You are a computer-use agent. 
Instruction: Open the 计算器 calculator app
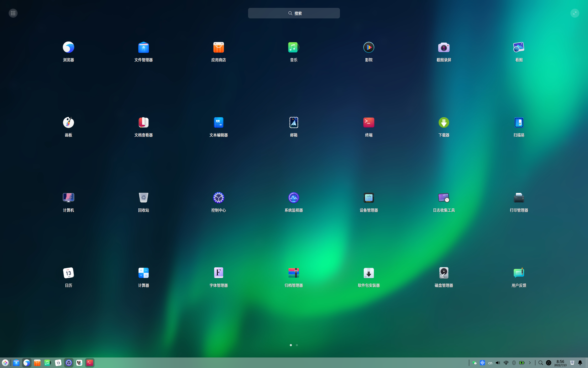pyautogui.click(x=143, y=273)
